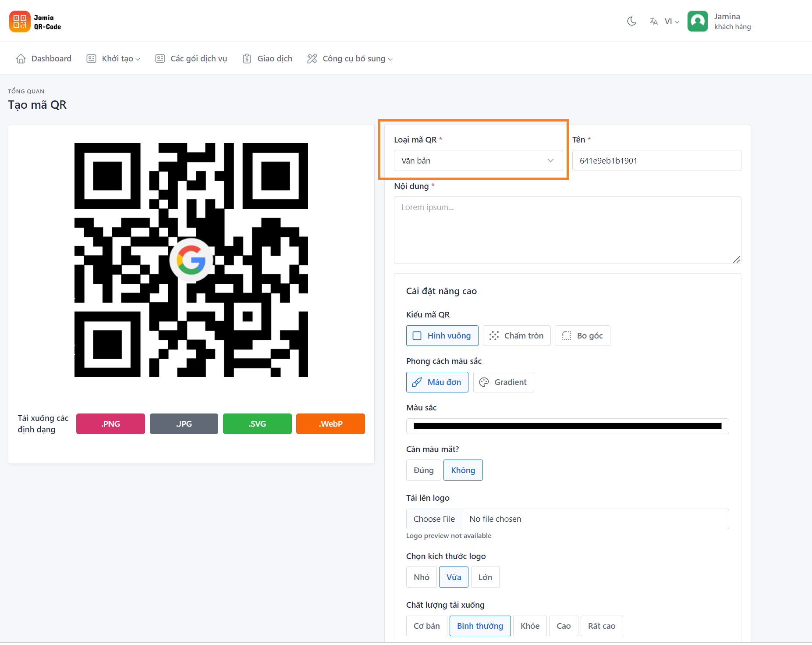
Task: Click the translate language icon
Action: [654, 21]
